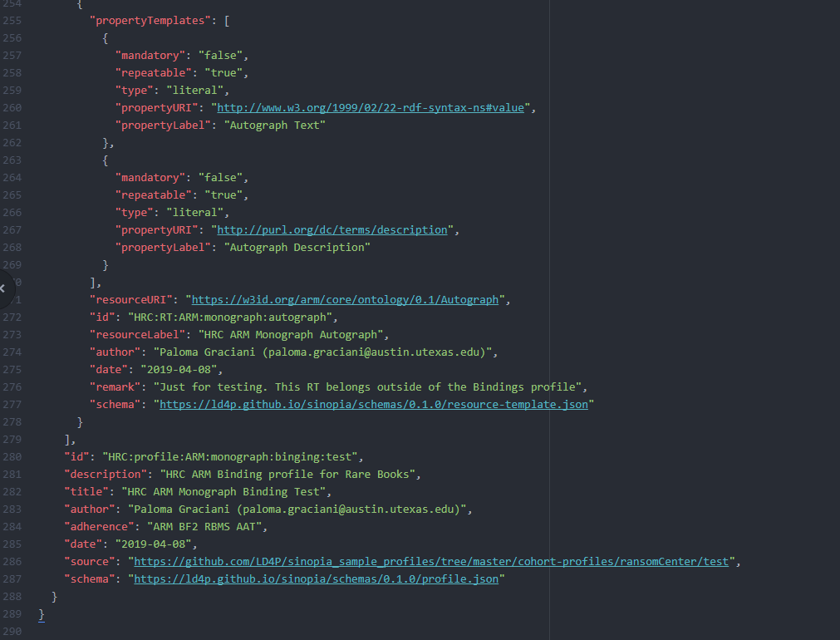The width and height of the screenshot is (840, 640).
Task: Click line number 280 in the gutter
Action: tap(12, 456)
